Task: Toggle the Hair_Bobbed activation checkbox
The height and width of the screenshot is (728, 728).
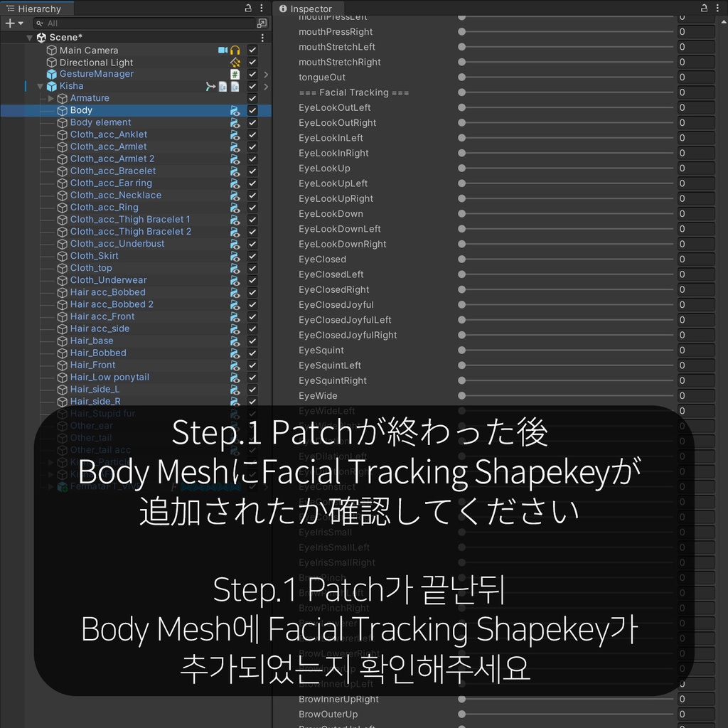Action: (x=252, y=353)
